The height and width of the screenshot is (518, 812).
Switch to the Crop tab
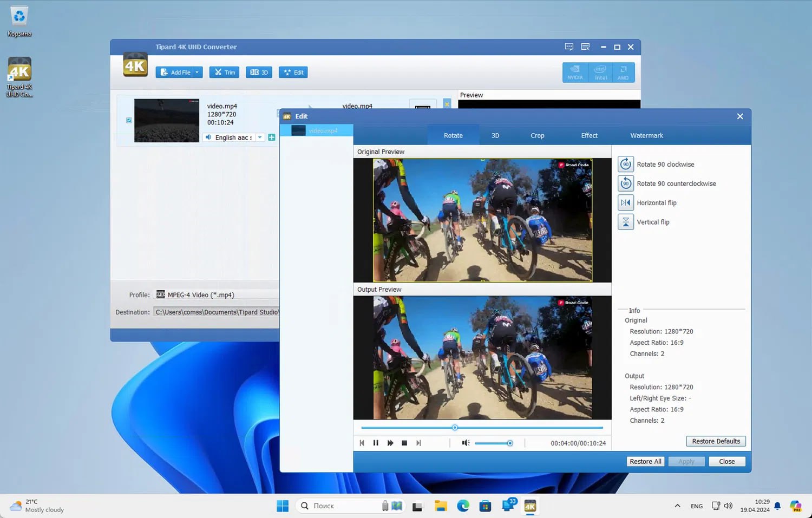(x=537, y=135)
